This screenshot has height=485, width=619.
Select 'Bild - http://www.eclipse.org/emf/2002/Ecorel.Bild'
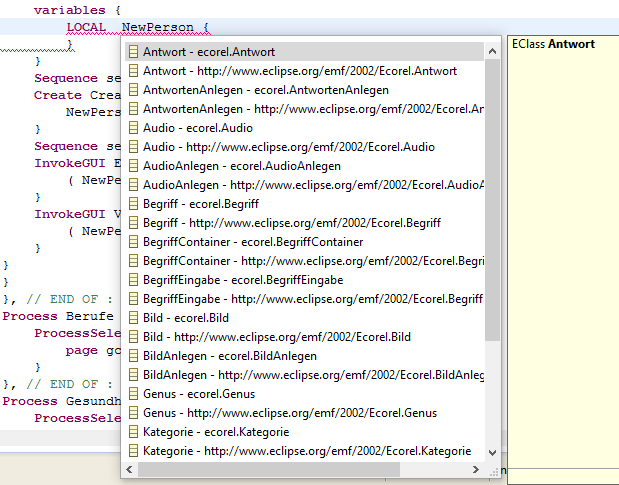tap(304, 337)
